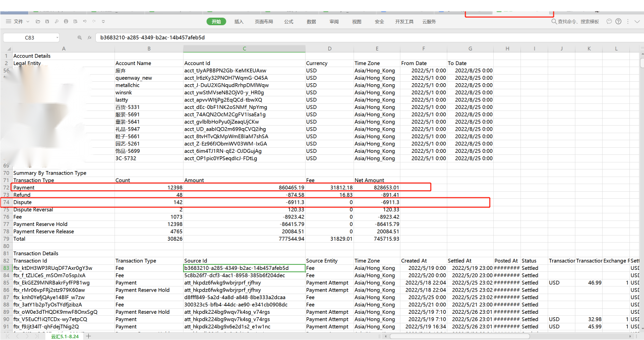644x340 pixels.
Task: Open help via the question mark icon
Action: (618, 22)
